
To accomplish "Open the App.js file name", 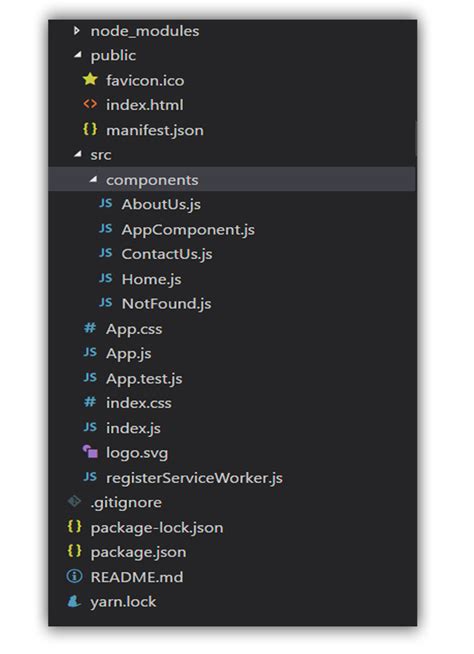I will pos(129,354).
